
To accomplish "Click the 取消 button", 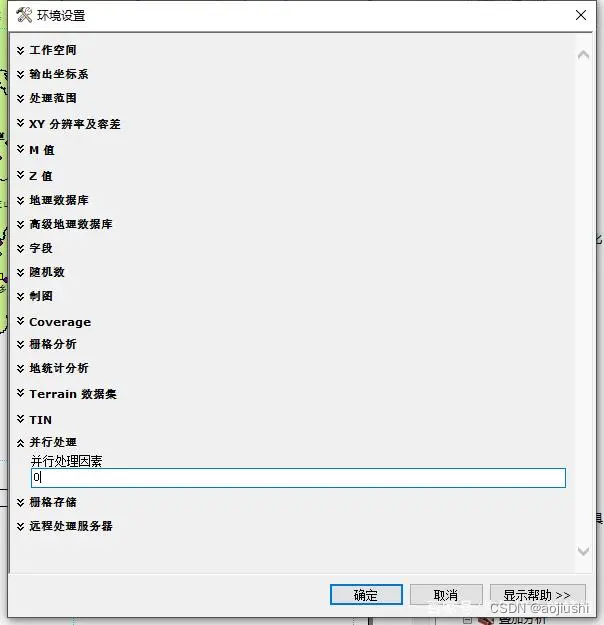I will [446, 595].
